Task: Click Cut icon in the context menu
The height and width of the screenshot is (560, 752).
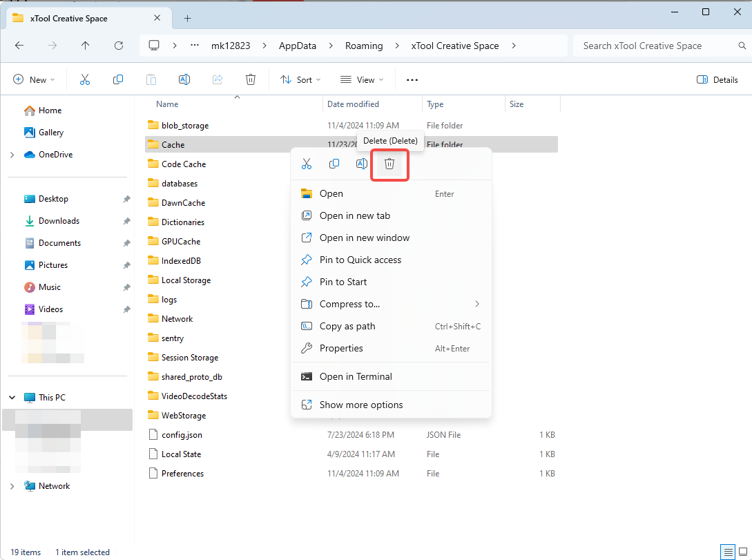Action: click(307, 164)
